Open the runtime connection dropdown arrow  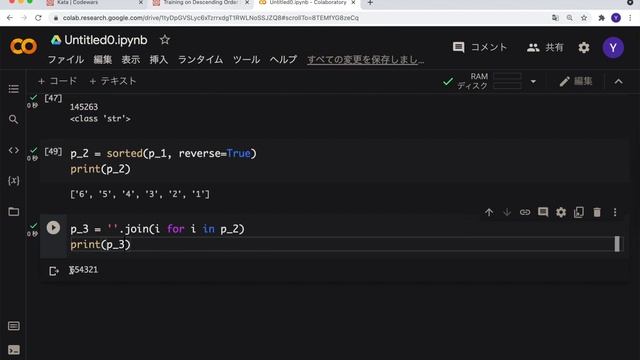(x=533, y=82)
